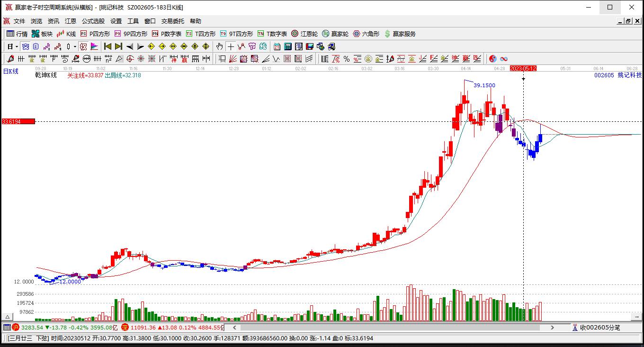Open the 浏览 menu
Viewport: 644px width, 347px height.
[36, 21]
